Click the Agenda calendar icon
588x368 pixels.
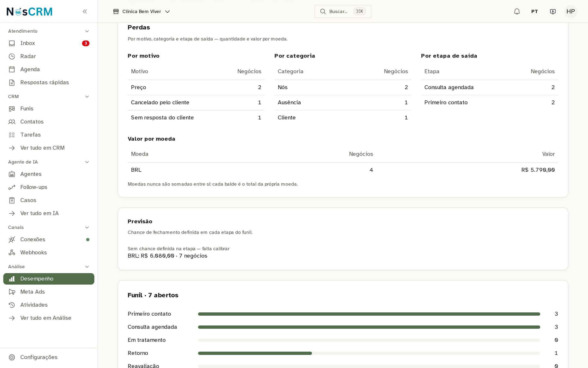tap(12, 69)
